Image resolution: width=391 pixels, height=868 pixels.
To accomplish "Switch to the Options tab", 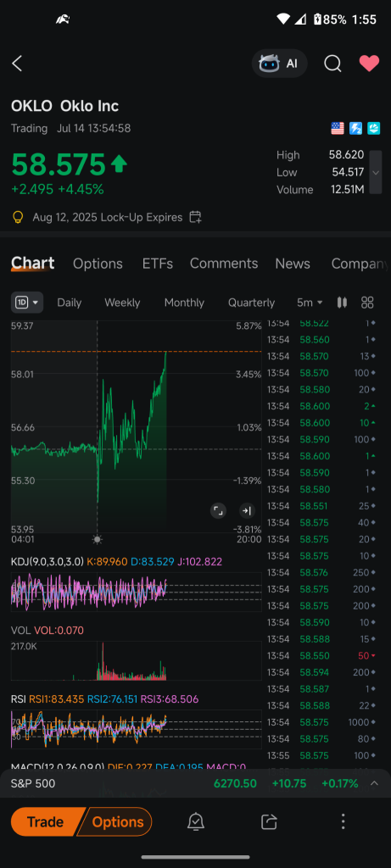I will pos(98,264).
